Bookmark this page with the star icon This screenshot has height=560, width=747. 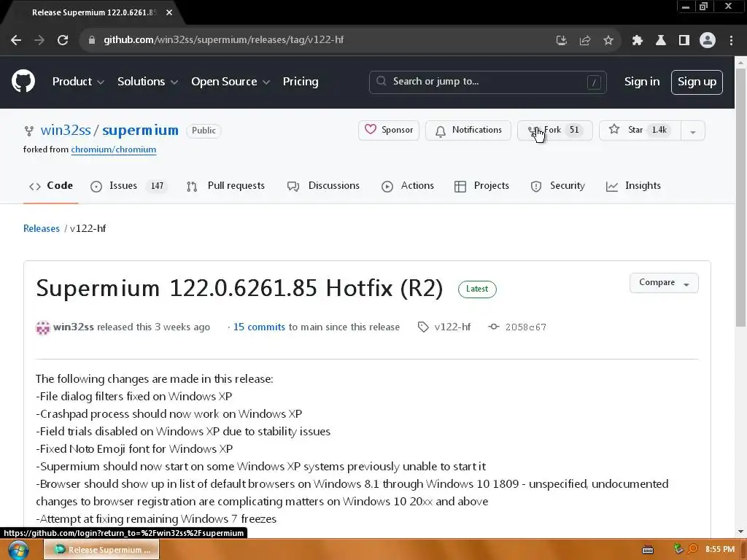[608, 40]
